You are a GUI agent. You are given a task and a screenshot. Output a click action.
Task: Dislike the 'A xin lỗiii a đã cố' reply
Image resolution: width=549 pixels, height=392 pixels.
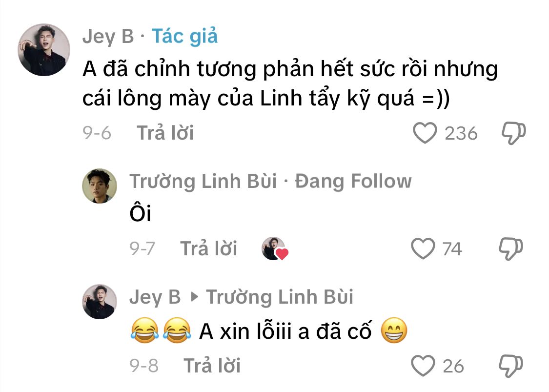[x=511, y=366]
